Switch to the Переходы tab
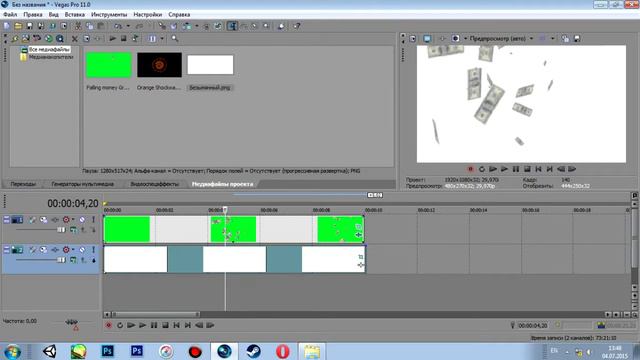The image size is (640, 360). [x=23, y=184]
